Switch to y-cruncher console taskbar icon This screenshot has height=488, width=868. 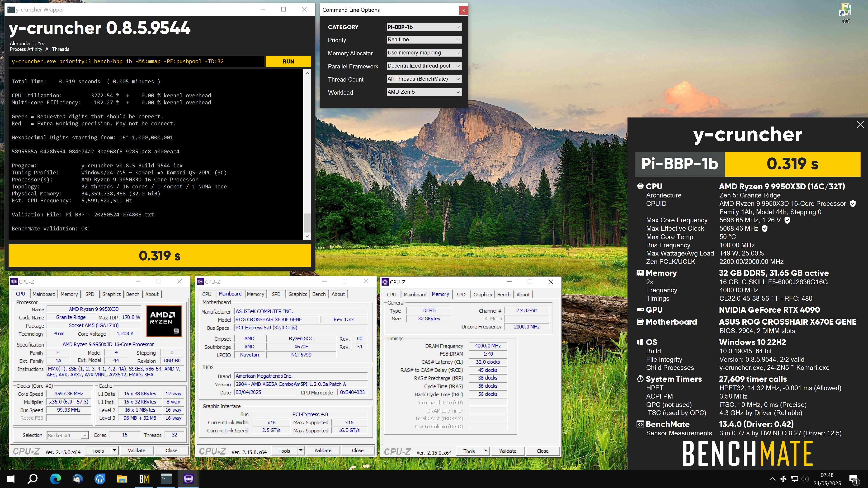coord(166,479)
